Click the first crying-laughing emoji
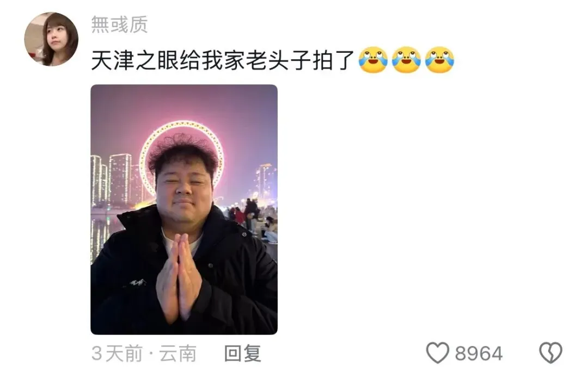The image size is (588, 372). [x=373, y=60]
